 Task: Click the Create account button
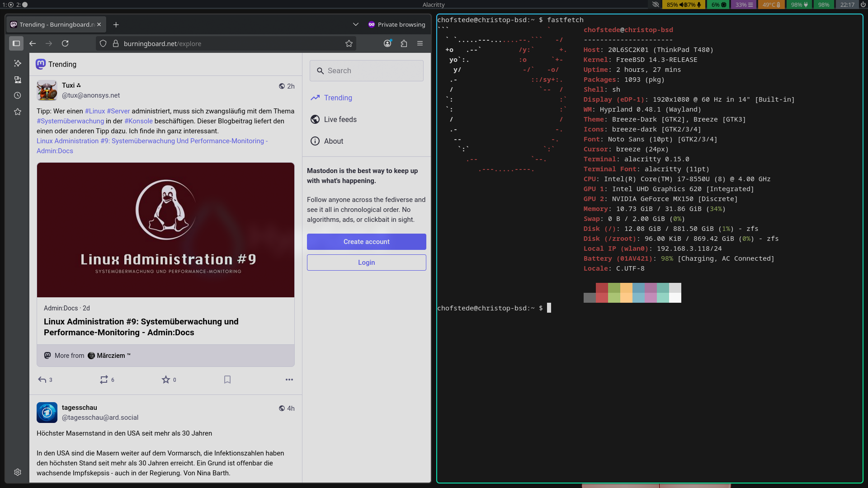pyautogui.click(x=366, y=242)
